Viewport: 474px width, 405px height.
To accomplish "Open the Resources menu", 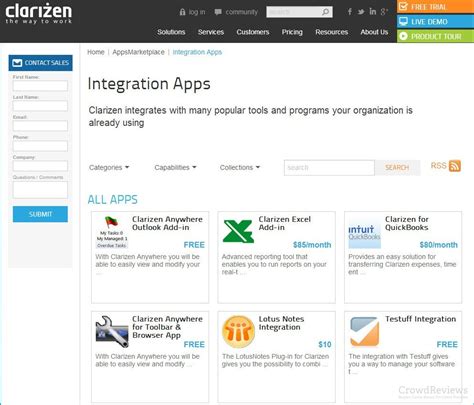I will (x=332, y=32).
